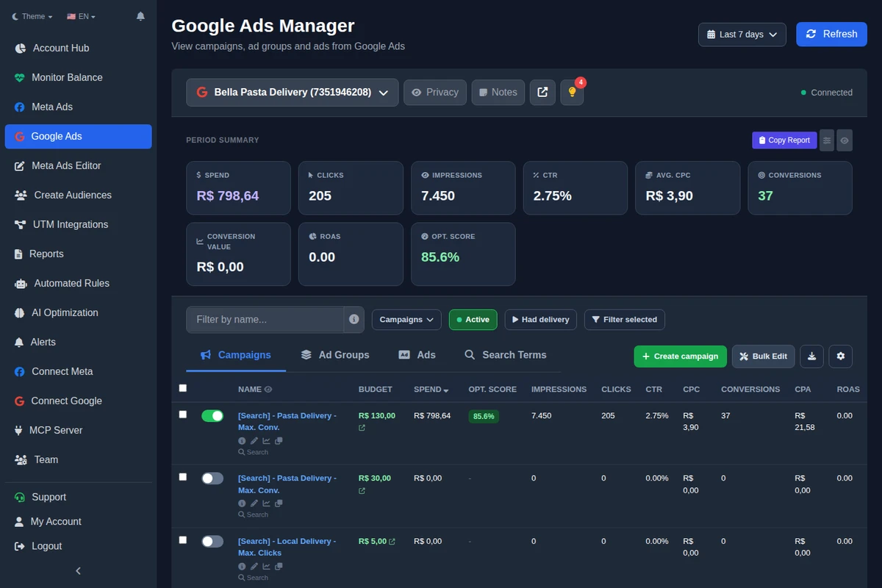Open the Campaigns filter dropdown
The image size is (882, 588).
406,320
